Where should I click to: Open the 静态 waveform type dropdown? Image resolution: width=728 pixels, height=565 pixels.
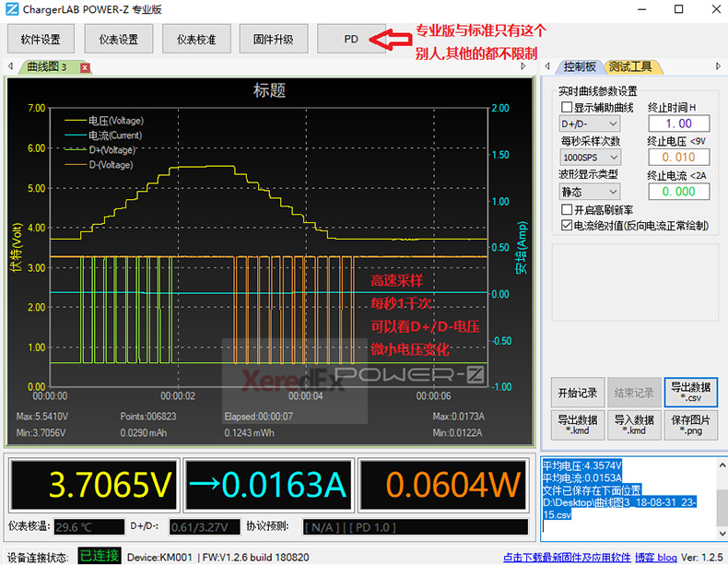590,192
